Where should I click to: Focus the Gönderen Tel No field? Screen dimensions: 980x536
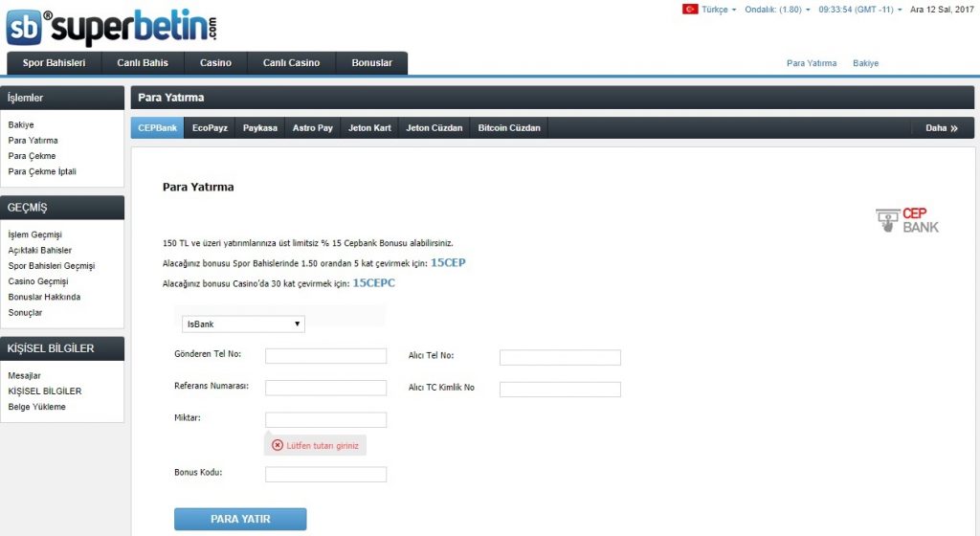tap(325, 357)
